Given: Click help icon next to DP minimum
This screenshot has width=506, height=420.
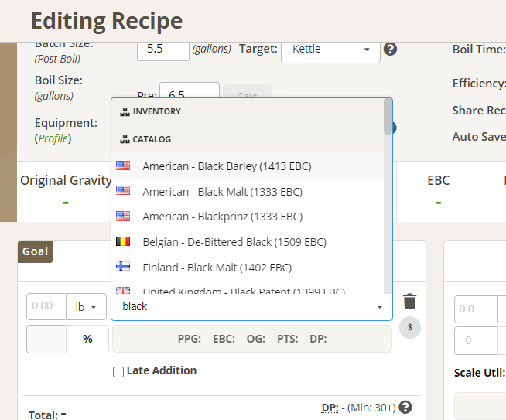Looking at the screenshot, I should [405, 407].
